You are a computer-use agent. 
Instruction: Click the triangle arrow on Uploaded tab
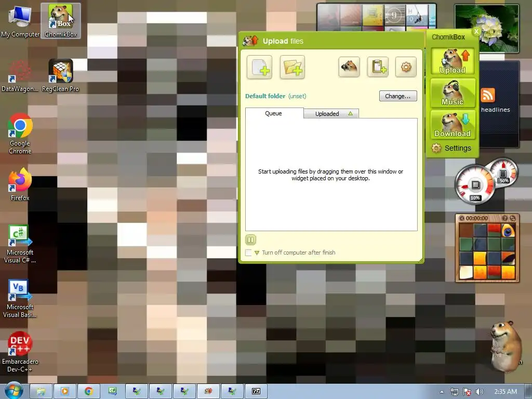(351, 113)
